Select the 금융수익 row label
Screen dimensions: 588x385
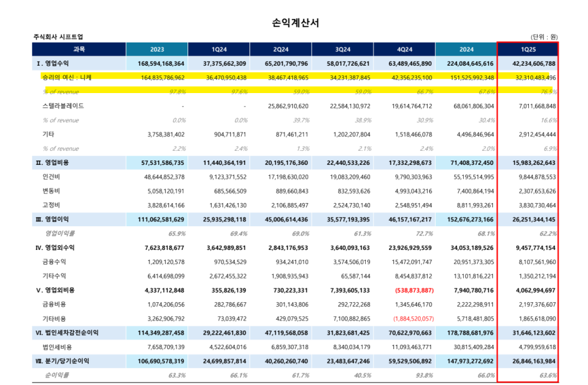tap(54, 262)
